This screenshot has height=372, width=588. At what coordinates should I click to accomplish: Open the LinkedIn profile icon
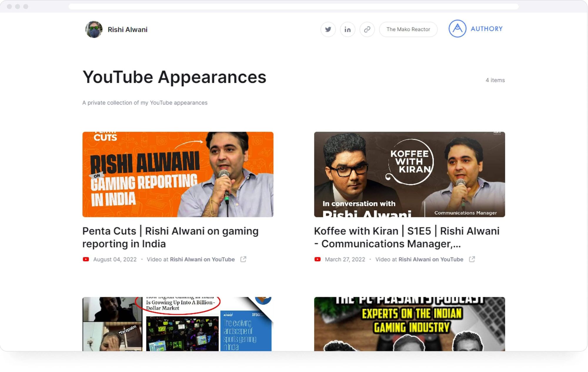pos(348,29)
